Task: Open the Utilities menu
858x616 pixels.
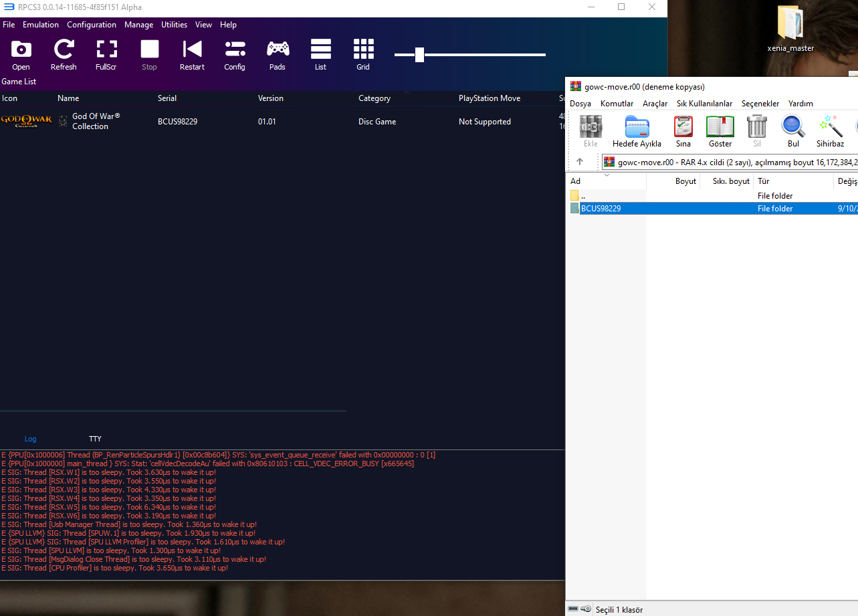Action: pyautogui.click(x=174, y=25)
